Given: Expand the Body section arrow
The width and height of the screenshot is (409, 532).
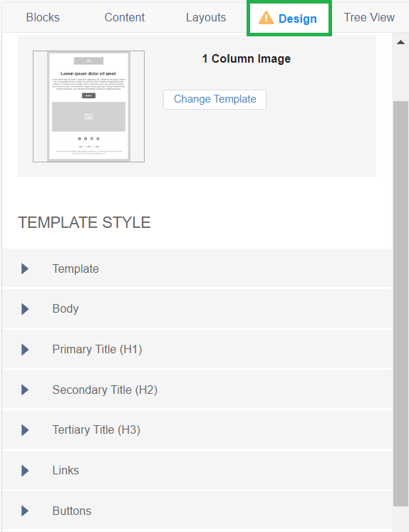Looking at the screenshot, I should point(25,309).
